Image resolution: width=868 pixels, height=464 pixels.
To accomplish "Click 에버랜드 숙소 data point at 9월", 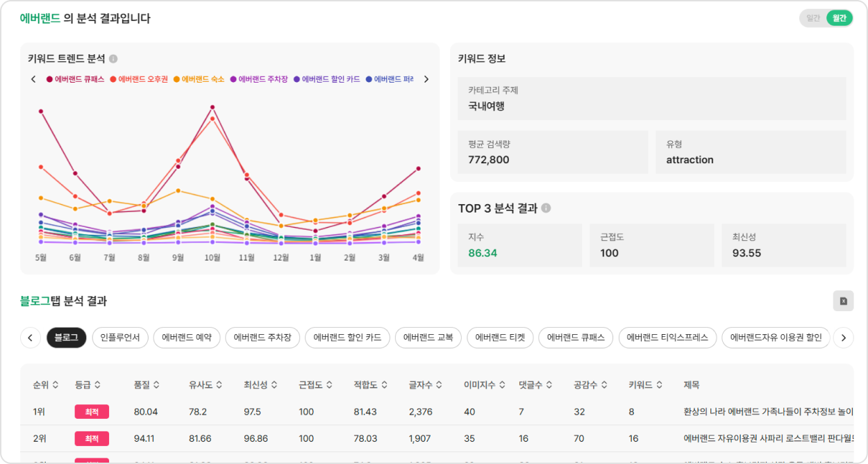I will click(178, 190).
